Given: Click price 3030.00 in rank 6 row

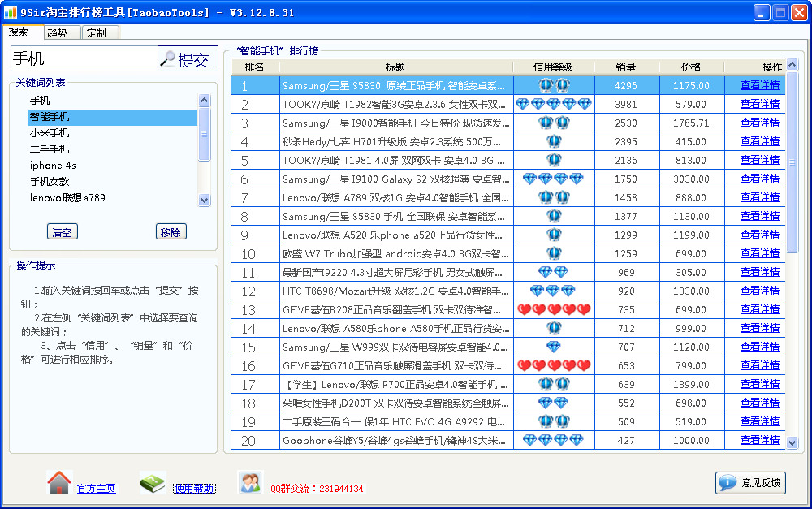Looking at the screenshot, I should pos(691,179).
